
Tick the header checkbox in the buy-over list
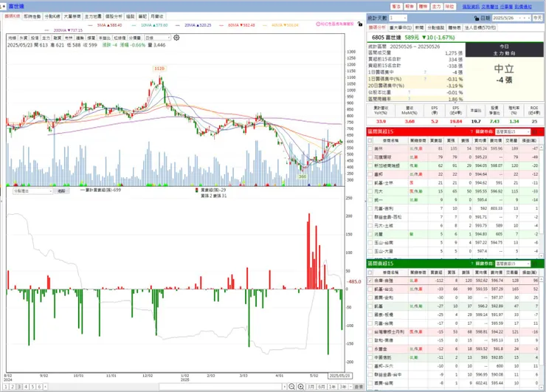pyautogui.click(x=370, y=140)
